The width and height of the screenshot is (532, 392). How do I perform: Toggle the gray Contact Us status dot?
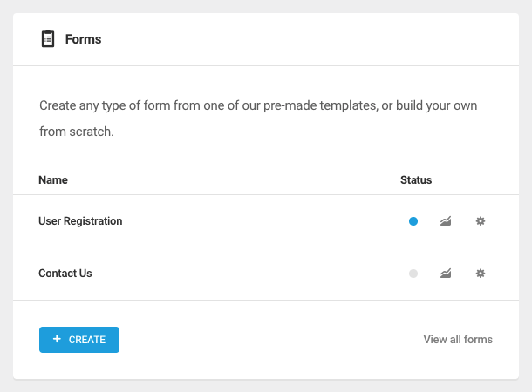tap(413, 274)
